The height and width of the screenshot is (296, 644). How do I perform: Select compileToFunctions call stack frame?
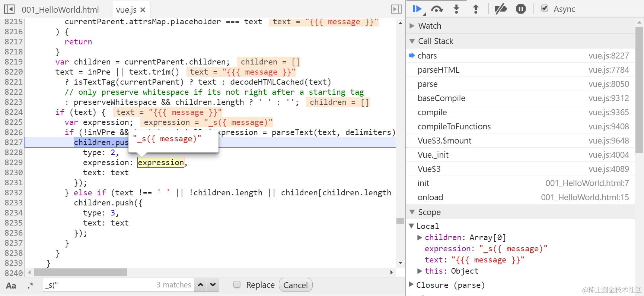point(520,126)
